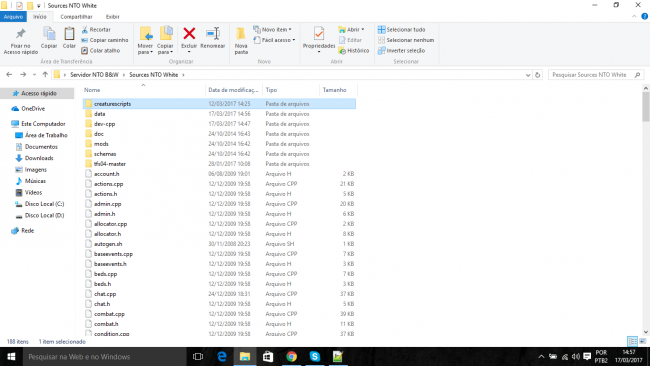Switch to details view icon in status bar
The width and height of the screenshot is (650, 366).
point(633,341)
